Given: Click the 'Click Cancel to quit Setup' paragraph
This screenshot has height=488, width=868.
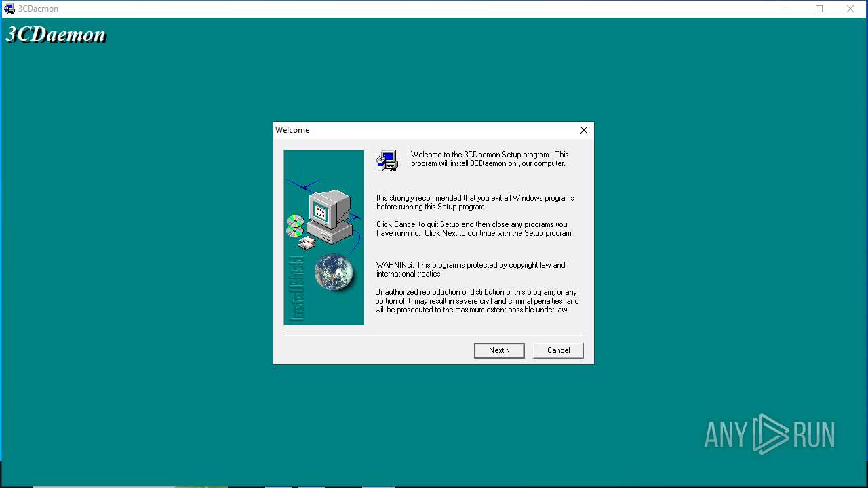Looking at the screenshot, I should tap(475, 228).
